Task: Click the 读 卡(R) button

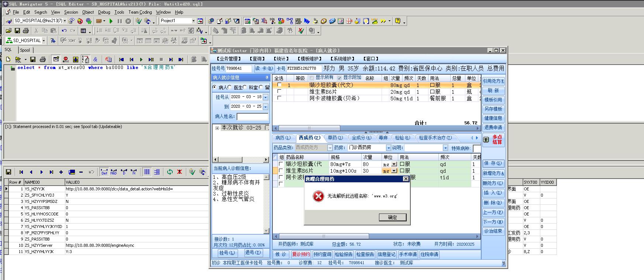Action: (x=264, y=69)
